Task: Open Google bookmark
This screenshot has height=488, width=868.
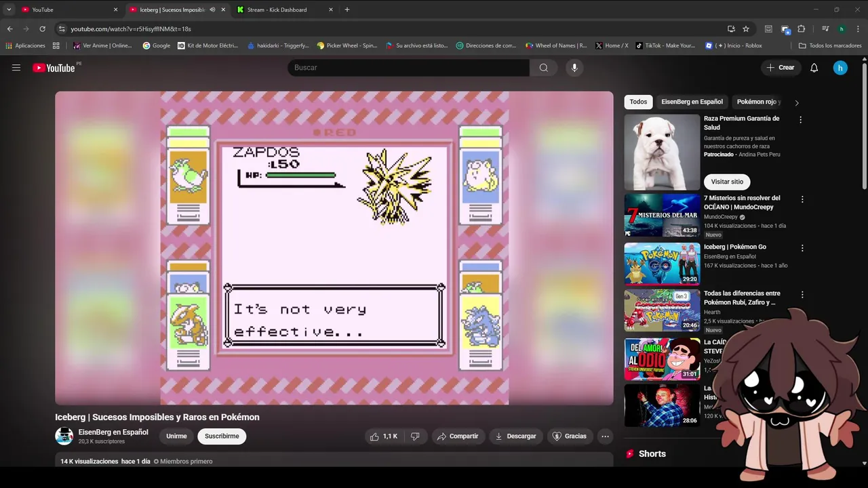Action: tap(157, 45)
